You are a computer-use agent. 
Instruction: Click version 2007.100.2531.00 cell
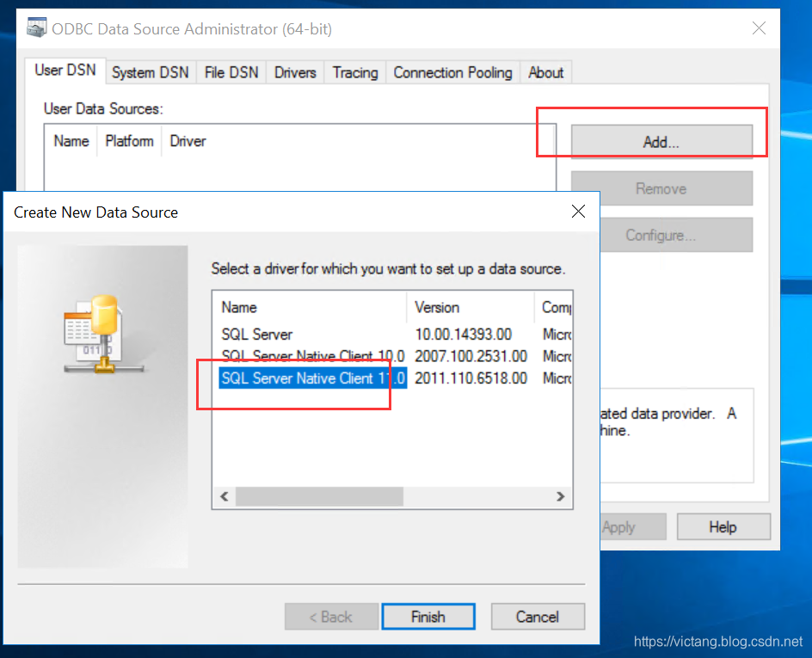(x=471, y=356)
